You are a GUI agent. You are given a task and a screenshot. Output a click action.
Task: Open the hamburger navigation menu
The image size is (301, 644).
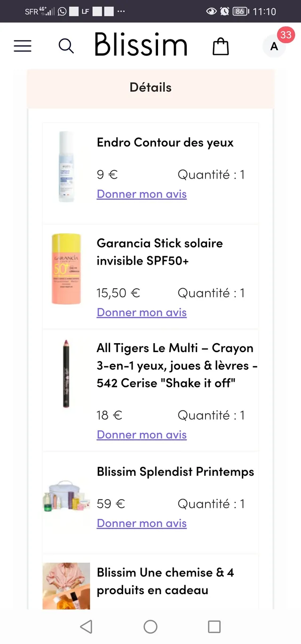pyautogui.click(x=22, y=46)
